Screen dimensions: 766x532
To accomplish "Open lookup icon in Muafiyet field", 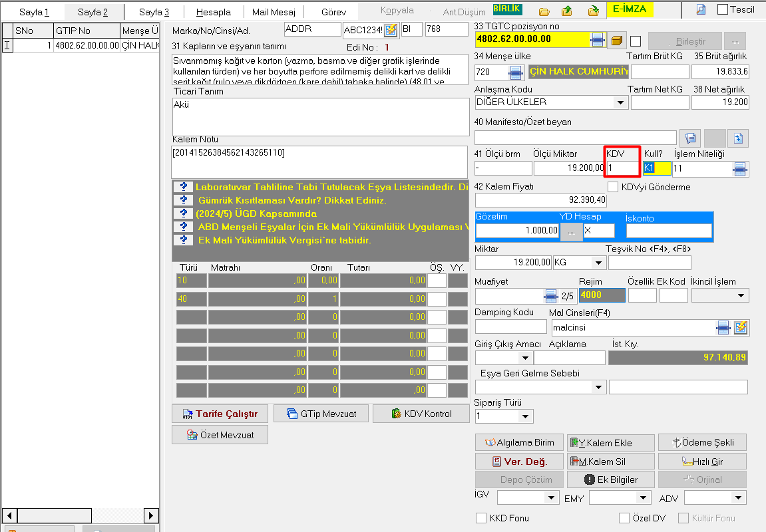I will [550, 296].
